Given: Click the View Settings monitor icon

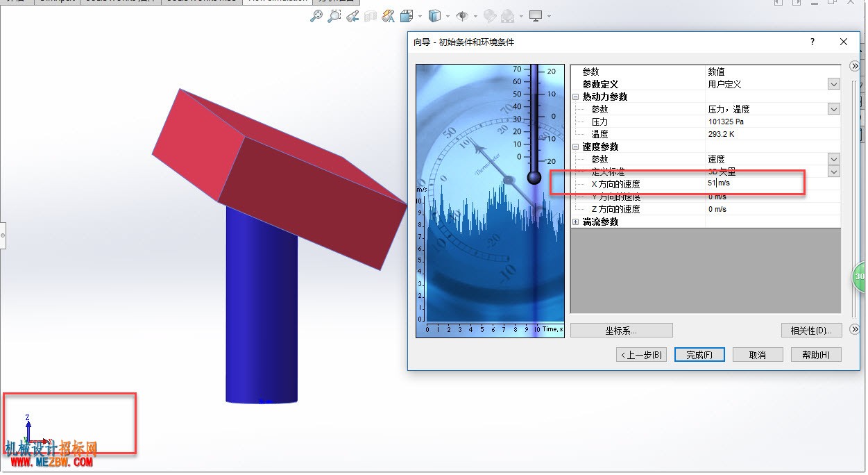Looking at the screenshot, I should pos(536,15).
